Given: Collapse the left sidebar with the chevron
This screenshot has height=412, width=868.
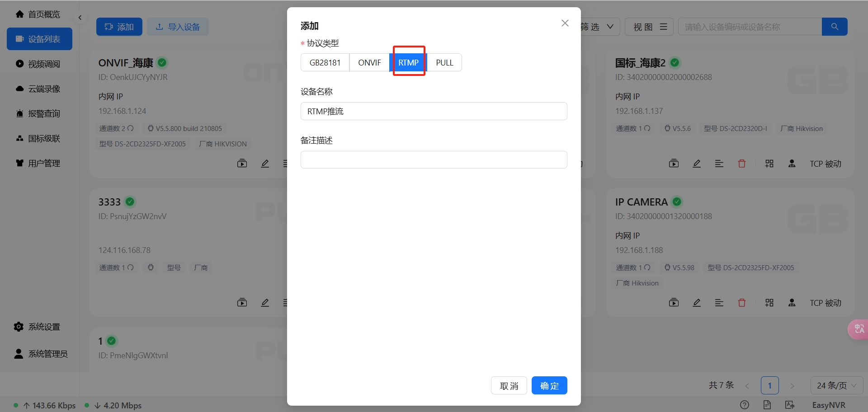Looking at the screenshot, I should tap(80, 17).
